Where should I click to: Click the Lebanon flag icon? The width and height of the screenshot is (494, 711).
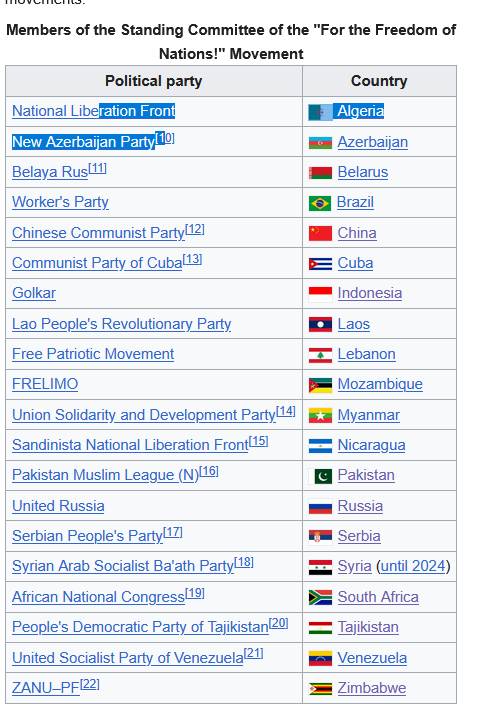pyautogui.click(x=320, y=355)
